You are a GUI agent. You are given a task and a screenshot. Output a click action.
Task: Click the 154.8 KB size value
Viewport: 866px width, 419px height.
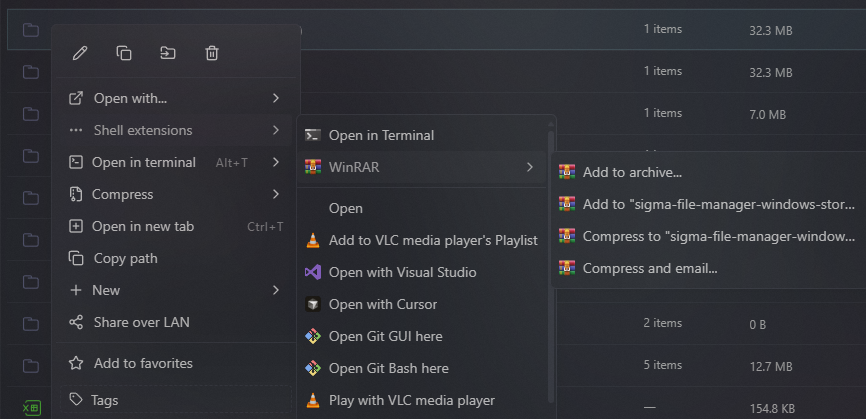pyautogui.click(x=772, y=409)
